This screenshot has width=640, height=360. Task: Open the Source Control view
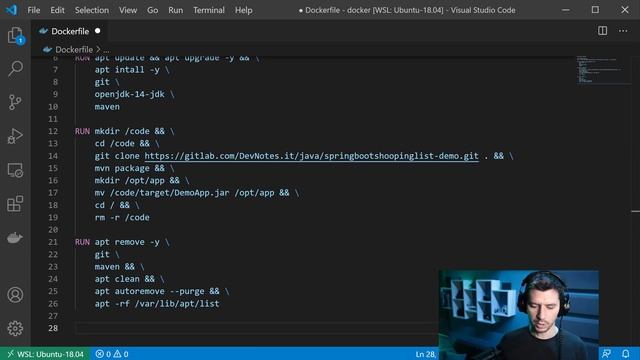tap(15, 102)
